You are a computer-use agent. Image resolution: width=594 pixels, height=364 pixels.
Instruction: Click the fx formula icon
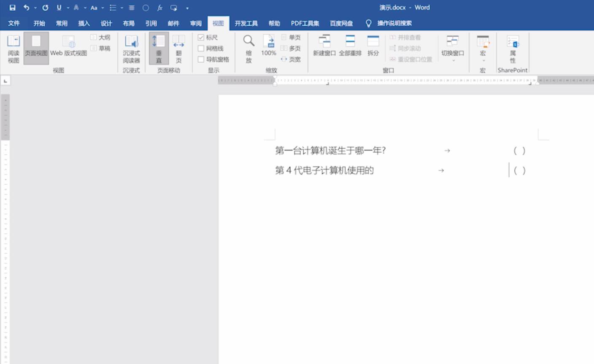[159, 8]
